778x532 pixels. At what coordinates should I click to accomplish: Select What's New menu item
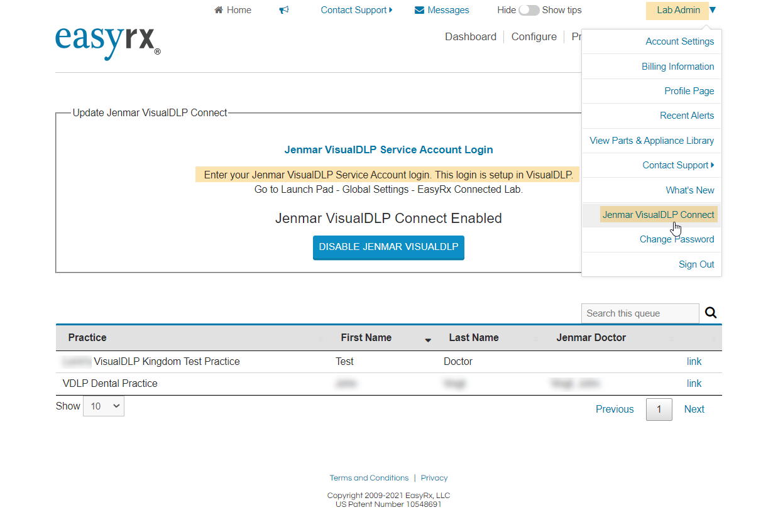[690, 190]
